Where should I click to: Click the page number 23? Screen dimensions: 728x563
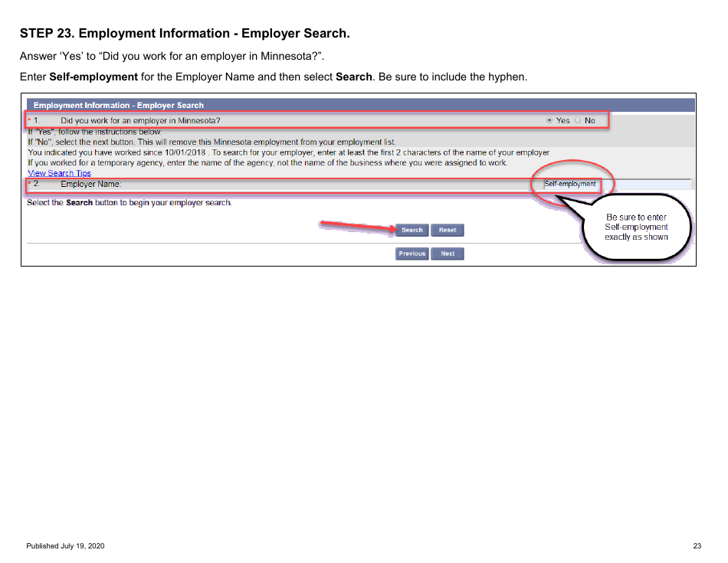[697, 545]
